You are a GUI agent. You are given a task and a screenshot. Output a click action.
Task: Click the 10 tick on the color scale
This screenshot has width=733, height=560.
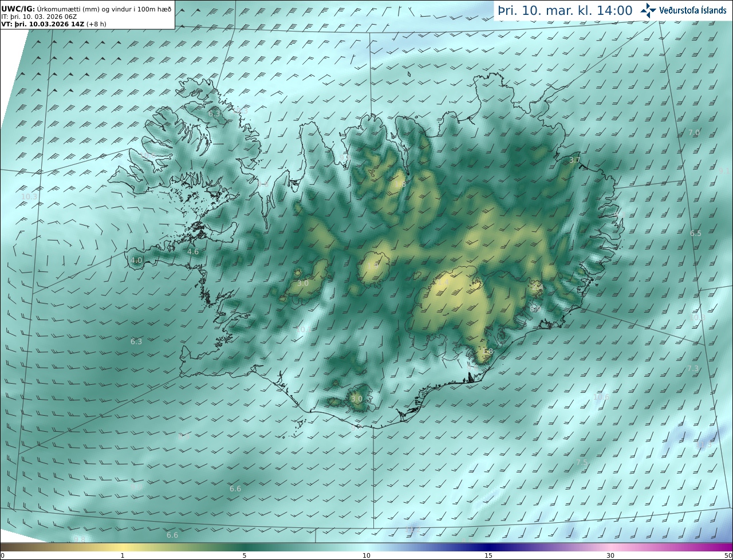[366, 555]
